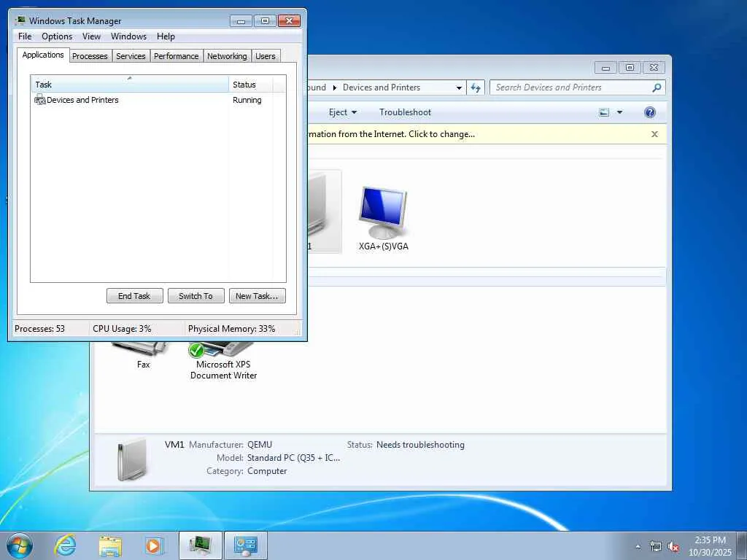Image resolution: width=747 pixels, height=560 pixels.
Task: Click the Internet information bar message
Action: (391, 134)
